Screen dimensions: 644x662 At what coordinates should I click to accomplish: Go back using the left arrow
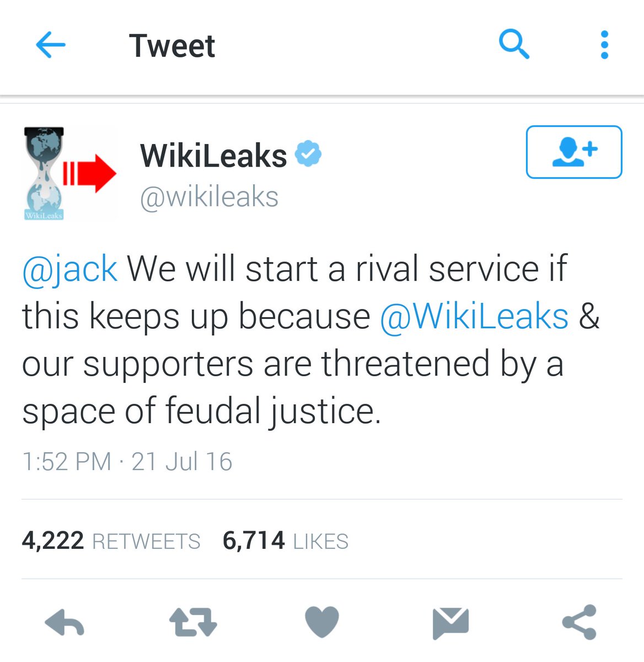[51, 45]
